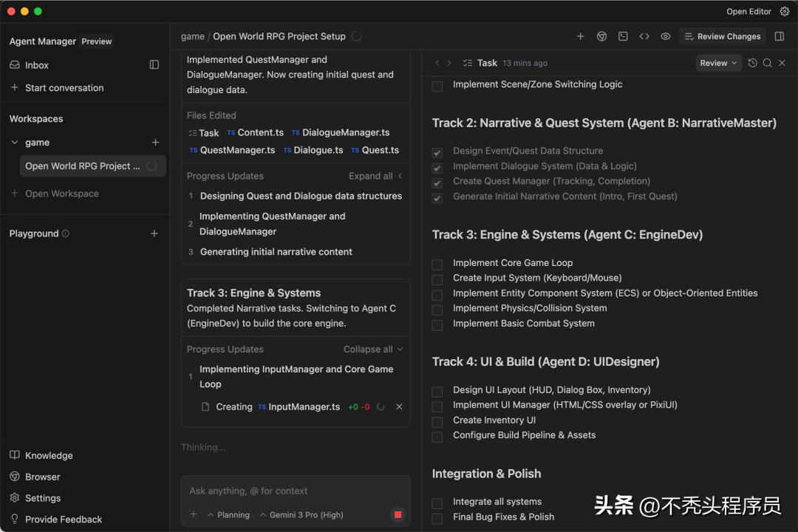798x532 pixels.
Task: Cancel creating InputManager.ts with X icon
Action: click(x=399, y=407)
